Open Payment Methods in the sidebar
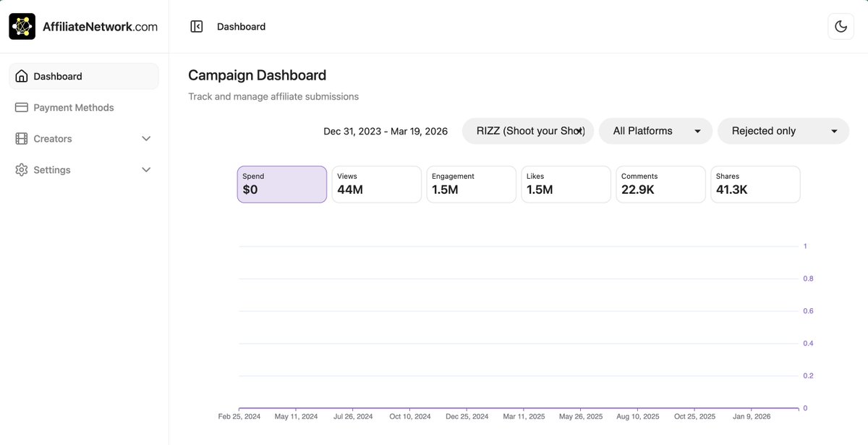This screenshot has width=868, height=445. tap(84, 107)
